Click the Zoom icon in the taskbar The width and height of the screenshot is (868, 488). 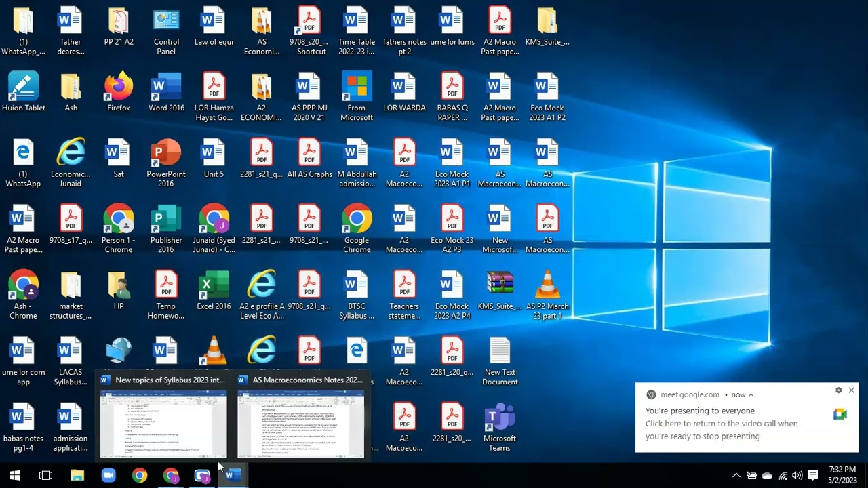tap(108, 475)
